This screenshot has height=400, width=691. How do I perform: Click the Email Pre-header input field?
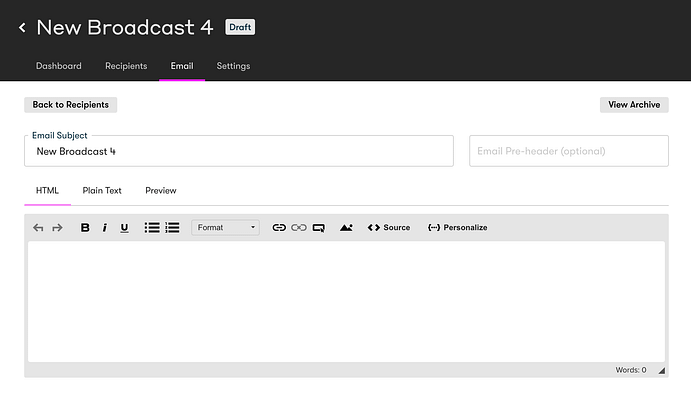coord(568,151)
